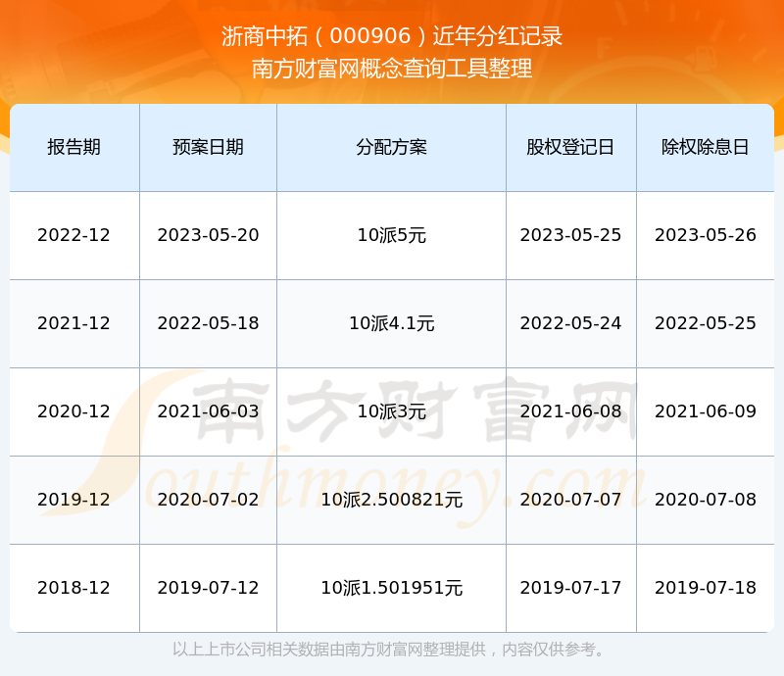Select report period cell 2021-12
Screen dimensions: 784x676
[x=74, y=323]
